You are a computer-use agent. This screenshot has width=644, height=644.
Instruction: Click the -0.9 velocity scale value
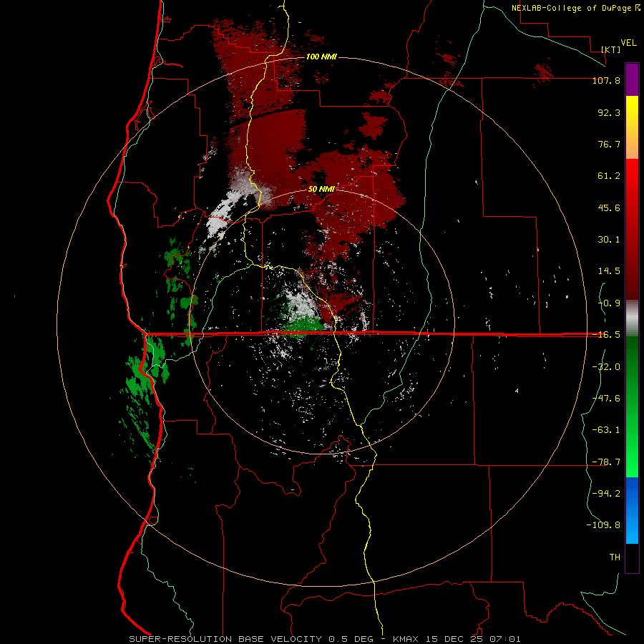click(x=609, y=303)
